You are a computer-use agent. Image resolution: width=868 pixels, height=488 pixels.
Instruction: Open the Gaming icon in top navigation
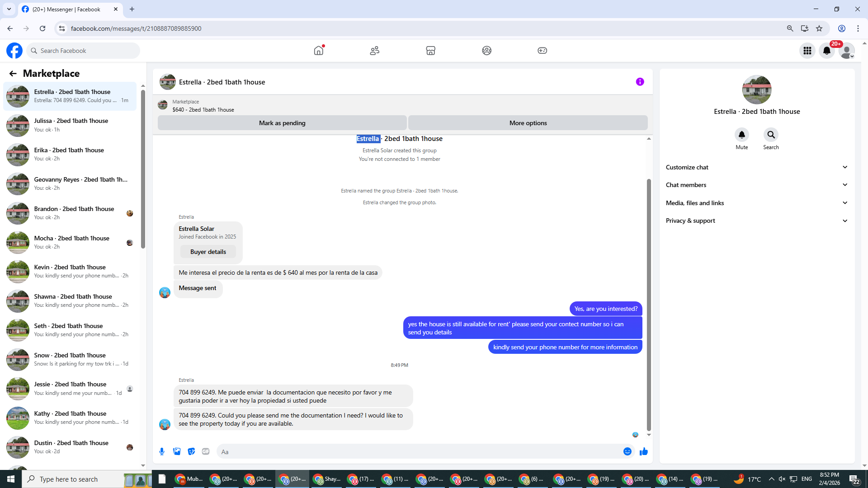pyautogui.click(x=542, y=51)
